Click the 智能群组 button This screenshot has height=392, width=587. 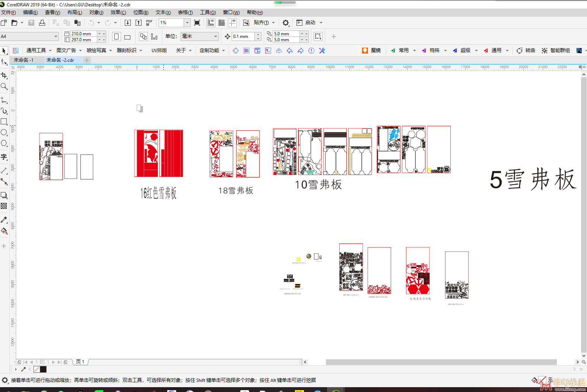click(x=556, y=51)
